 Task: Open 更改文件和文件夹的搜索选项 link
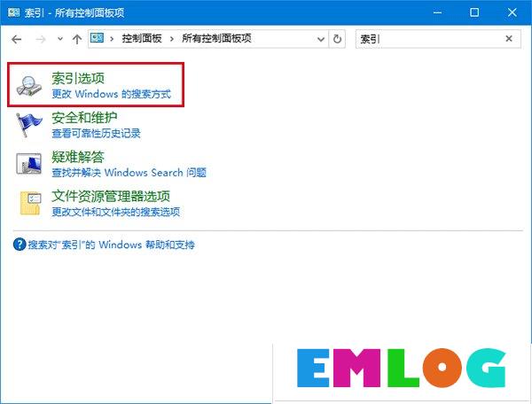click(x=115, y=212)
